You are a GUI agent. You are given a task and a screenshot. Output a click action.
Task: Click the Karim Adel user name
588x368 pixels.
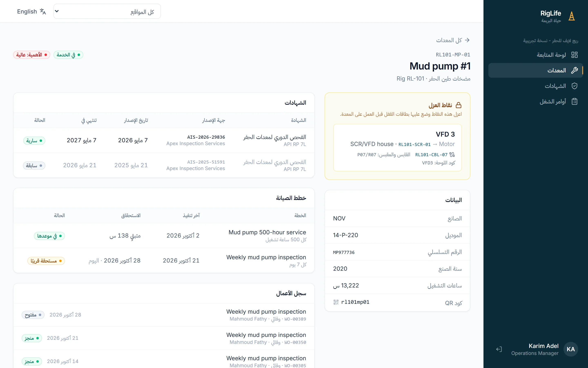[x=543, y=346]
